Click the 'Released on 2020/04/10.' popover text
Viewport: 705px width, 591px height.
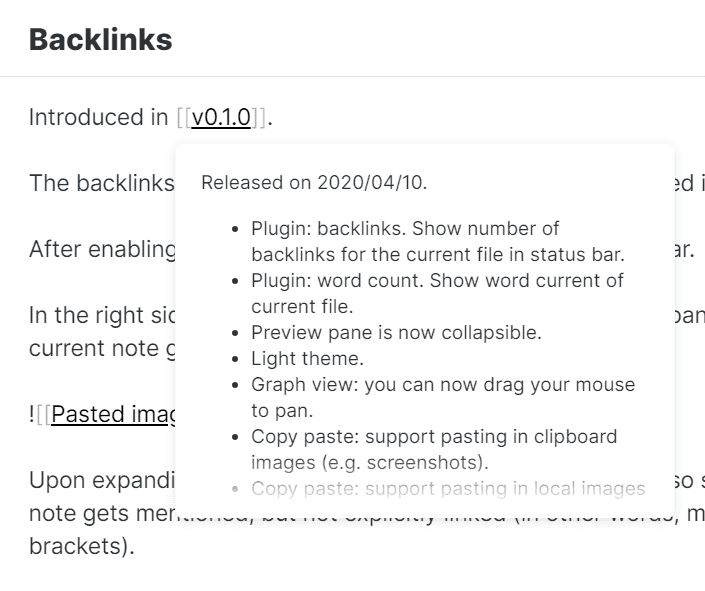313,183
